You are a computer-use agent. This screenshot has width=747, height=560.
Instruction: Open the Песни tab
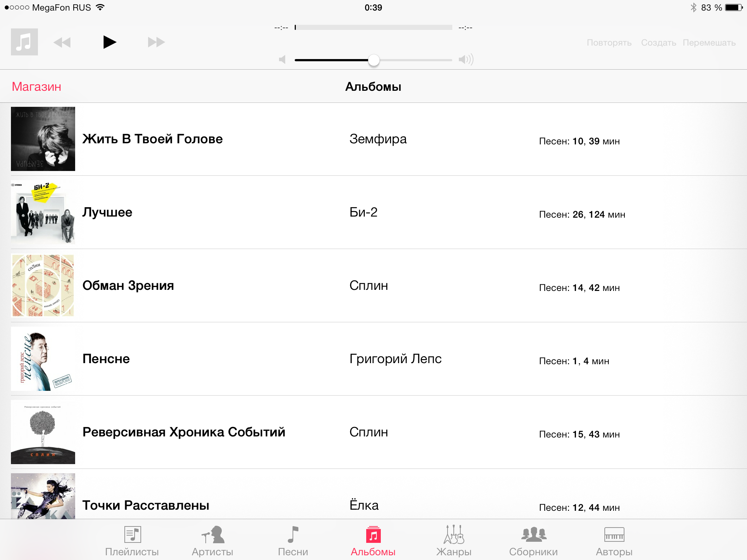point(293,541)
